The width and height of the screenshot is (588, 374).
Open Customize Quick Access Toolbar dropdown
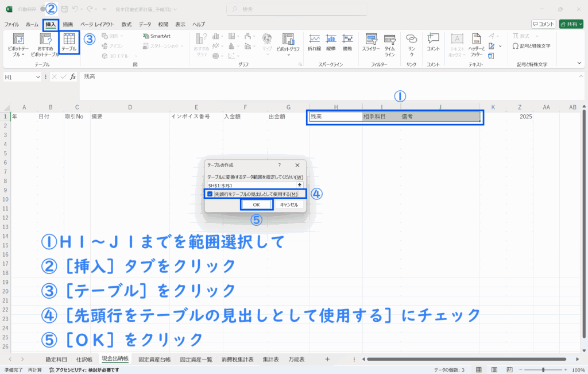click(x=105, y=9)
